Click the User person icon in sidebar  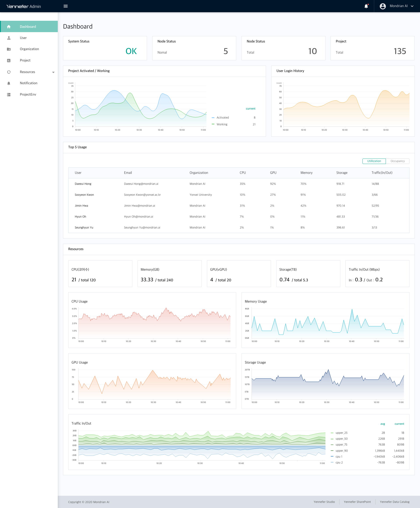[x=9, y=38]
